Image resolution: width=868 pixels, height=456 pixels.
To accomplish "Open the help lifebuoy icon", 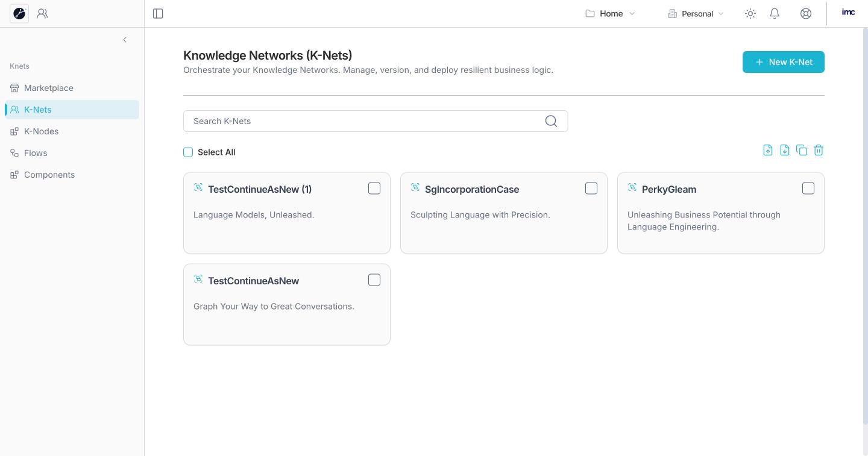I will pos(806,13).
